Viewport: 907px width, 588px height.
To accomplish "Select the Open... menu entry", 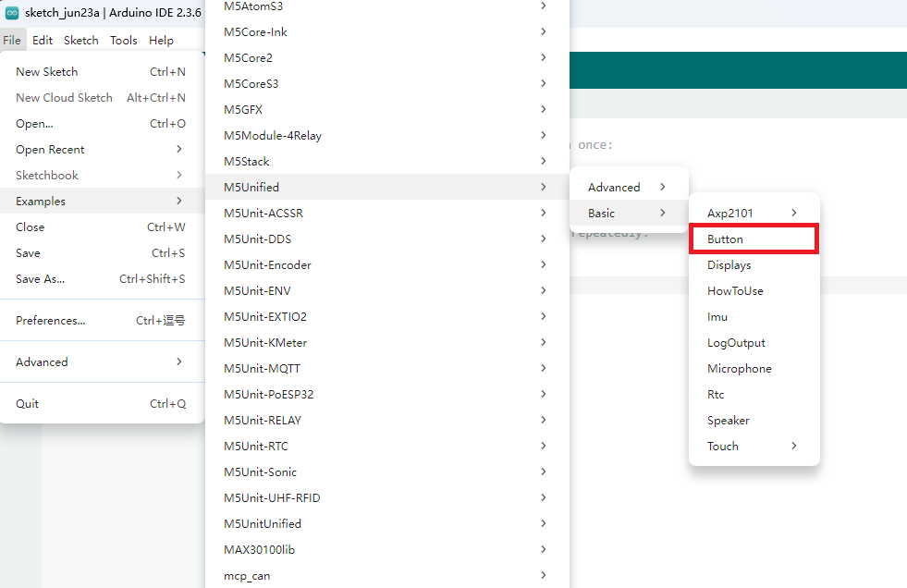I will pyautogui.click(x=103, y=124).
